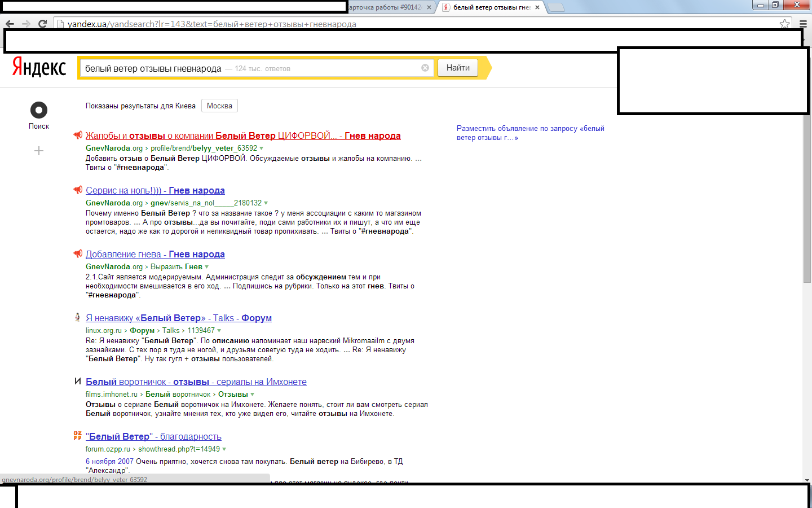Clear the search query with the X icon
Image resolution: width=812 pixels, height=508 pixels.
click(425, 68)
